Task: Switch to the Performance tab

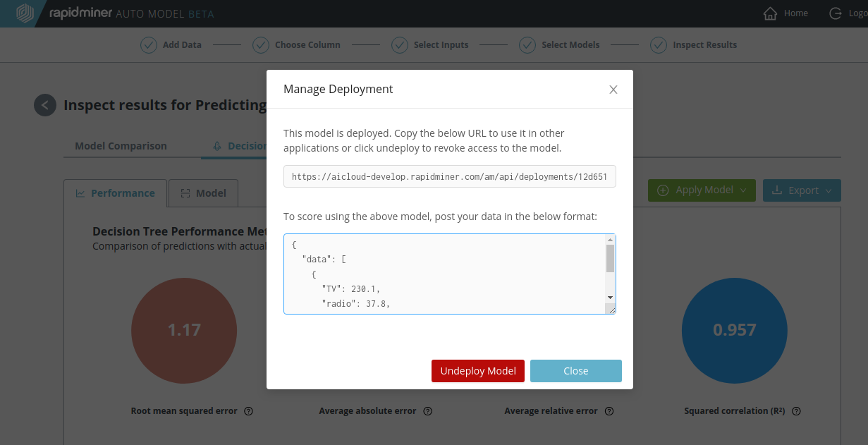Action: [116, 193]
